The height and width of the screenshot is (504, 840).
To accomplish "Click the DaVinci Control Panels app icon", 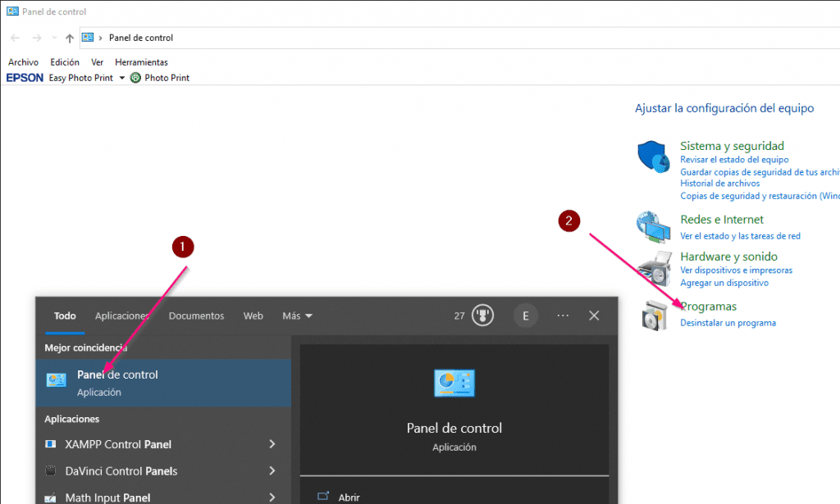I will coord(50,471).
